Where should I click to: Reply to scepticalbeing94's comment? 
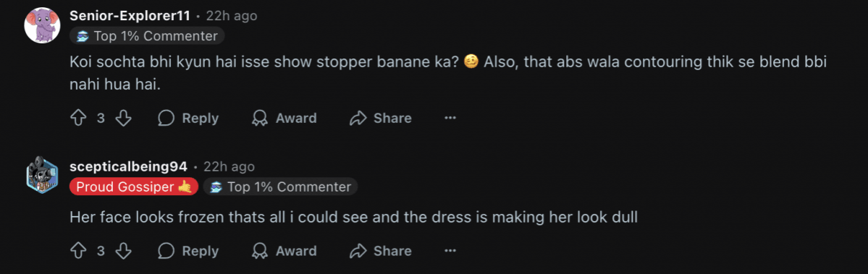pyautogui.click(x=188, y=251)
